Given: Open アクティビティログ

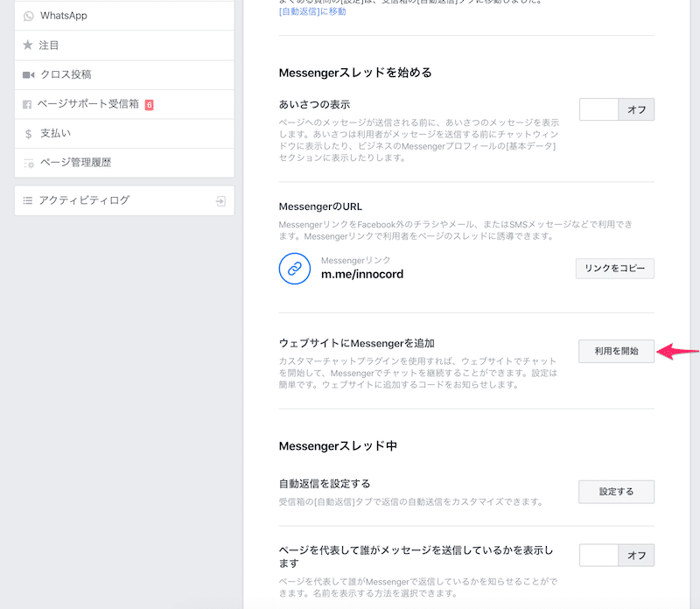Looking at the screenshot, I should (x=124, y=200).
